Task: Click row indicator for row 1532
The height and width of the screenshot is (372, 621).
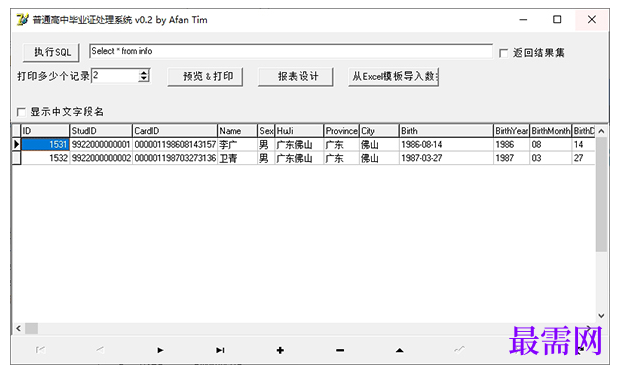Action: [16, 158]
